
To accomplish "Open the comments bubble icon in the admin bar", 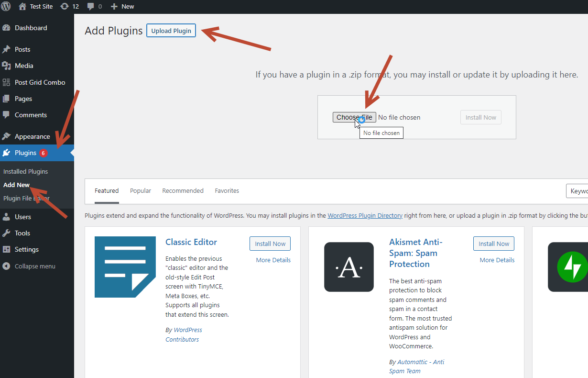I will pyautogui.click(x=91, y=6).
